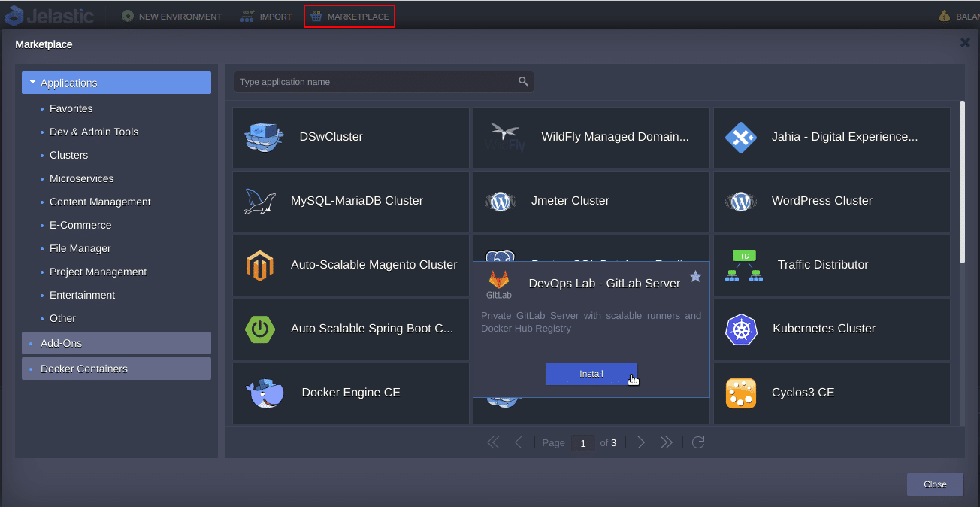Click the WordPress Cluster logo icon
The image size is (980, 507).
click(x=740, y=201)
